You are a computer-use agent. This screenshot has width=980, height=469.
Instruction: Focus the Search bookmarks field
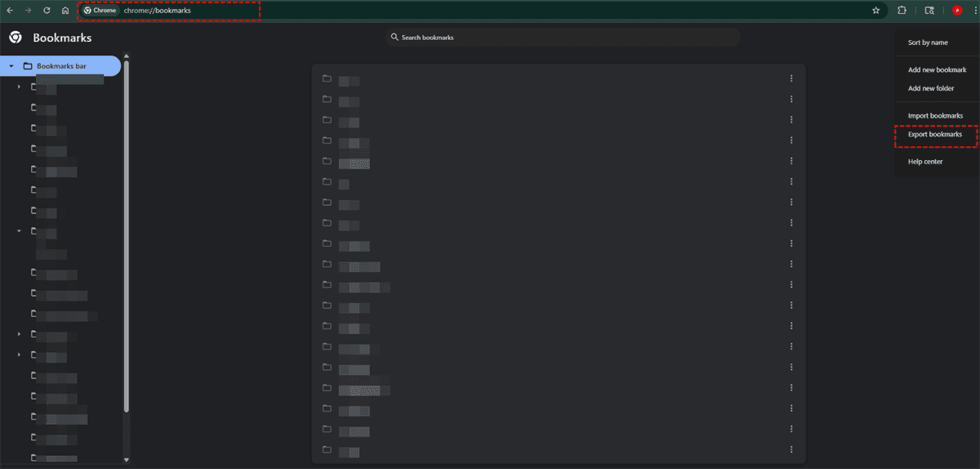(563, 38)
